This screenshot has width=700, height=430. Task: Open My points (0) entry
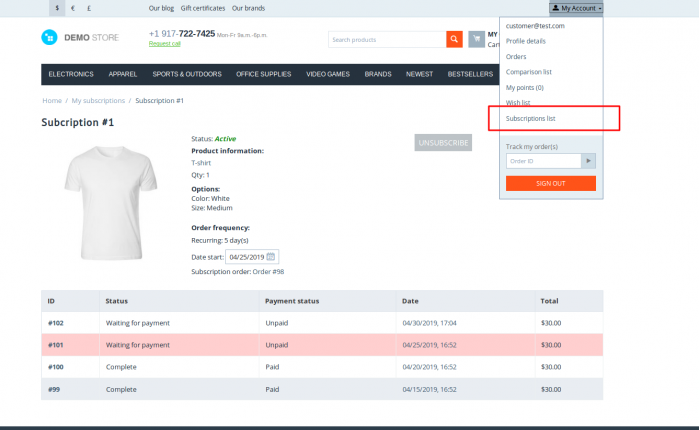[525, 88]
